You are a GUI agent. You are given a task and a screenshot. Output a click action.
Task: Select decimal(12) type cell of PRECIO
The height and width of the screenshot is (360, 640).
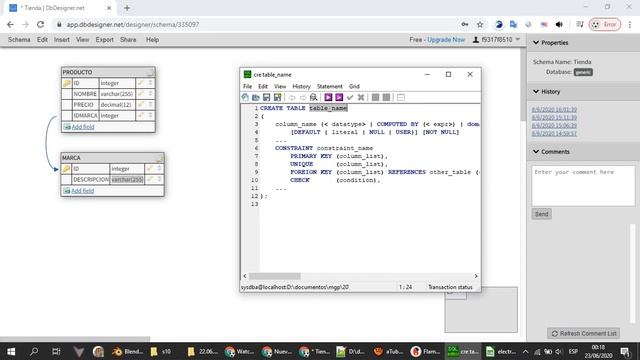click(116, 105)
